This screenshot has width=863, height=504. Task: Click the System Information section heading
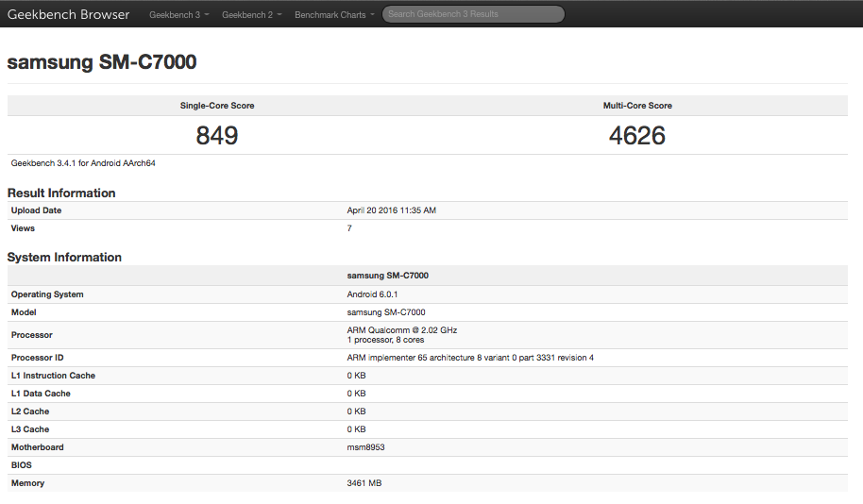tap(64, 257)
